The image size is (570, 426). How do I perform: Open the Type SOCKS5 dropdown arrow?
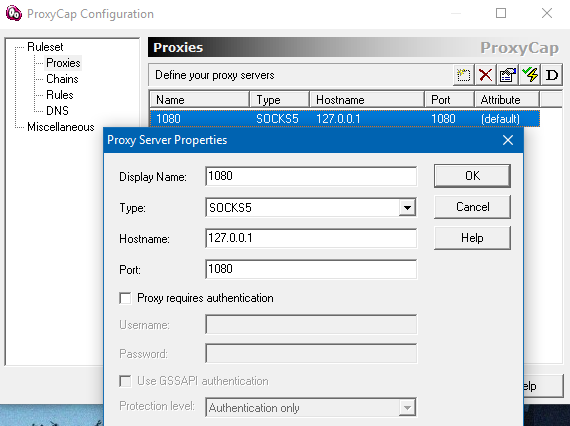(407, 208)
